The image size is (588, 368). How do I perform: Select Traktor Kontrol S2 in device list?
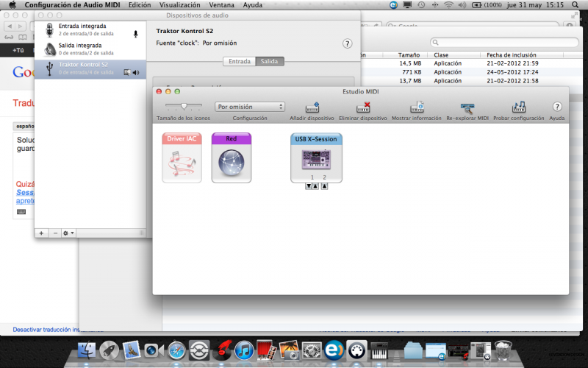click(90, 68)
